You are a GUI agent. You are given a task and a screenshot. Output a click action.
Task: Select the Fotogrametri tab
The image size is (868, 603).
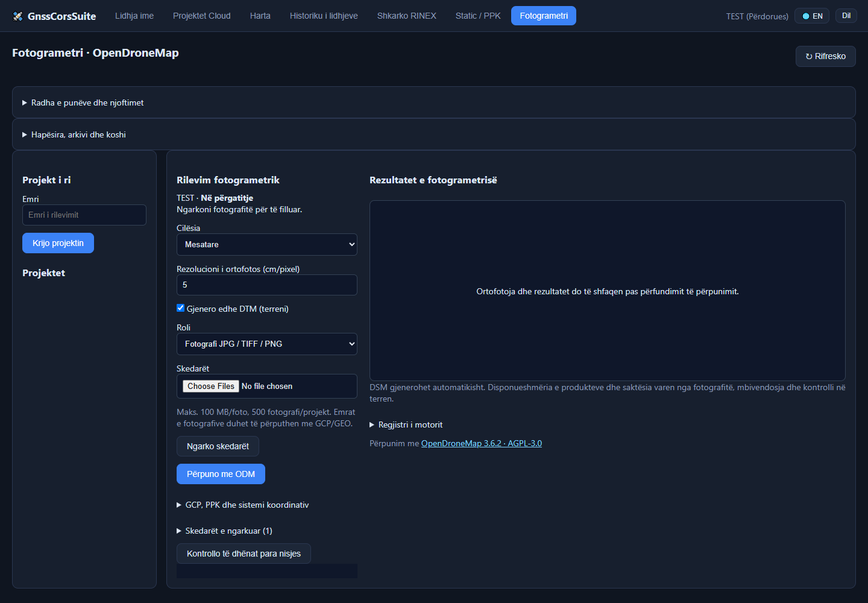click(544, 16)
